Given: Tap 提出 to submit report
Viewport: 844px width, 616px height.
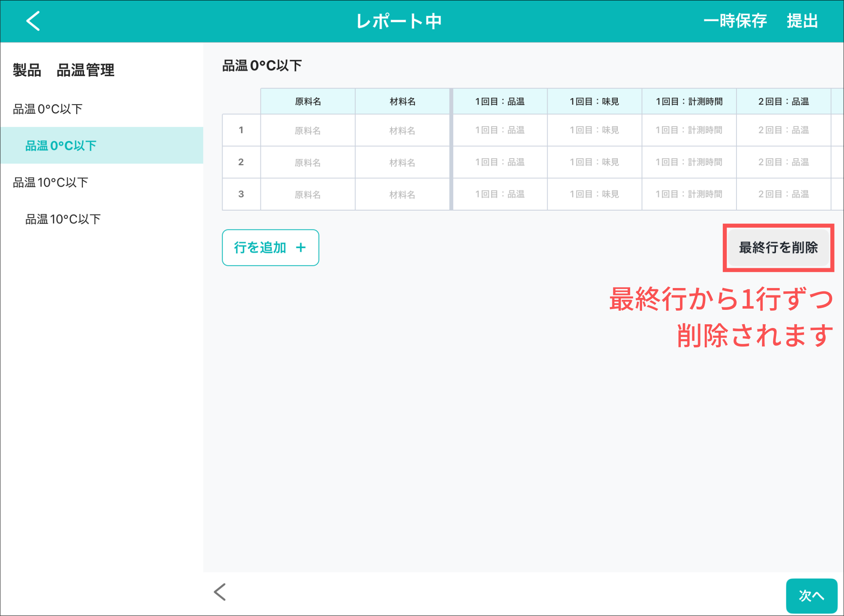Looking at the screenshot, I should click(x=802, y=21).
